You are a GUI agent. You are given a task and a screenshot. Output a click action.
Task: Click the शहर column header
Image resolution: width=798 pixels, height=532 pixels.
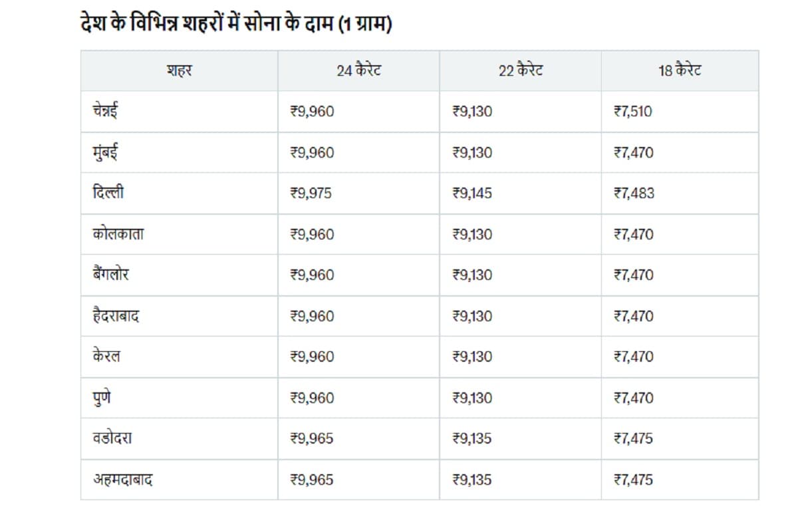[x=179, y=70]
